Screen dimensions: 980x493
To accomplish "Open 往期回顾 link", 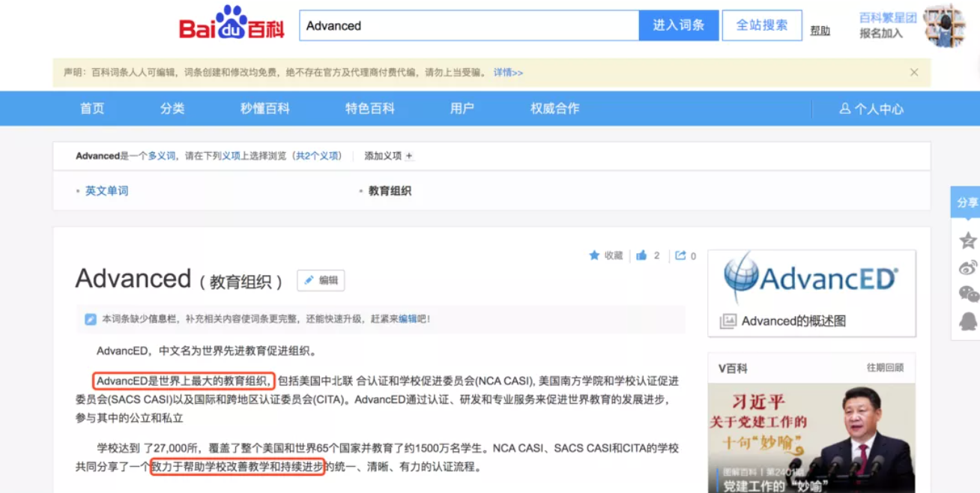I will coord(885,368).
